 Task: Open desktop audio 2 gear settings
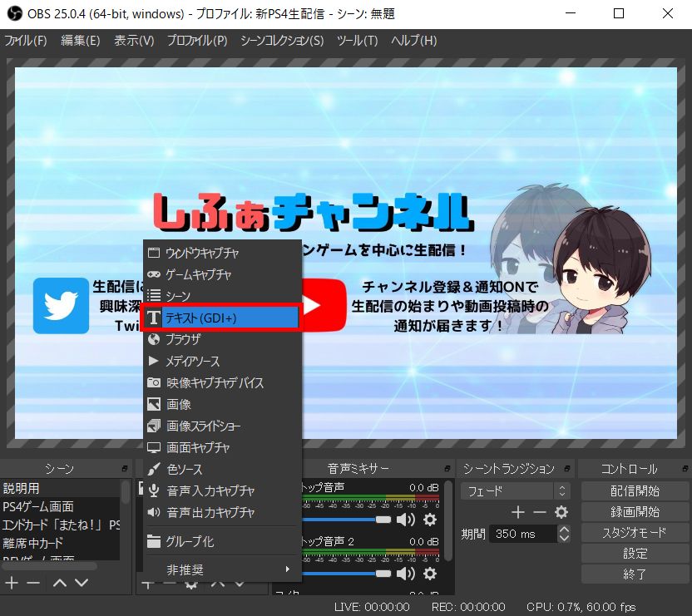[x=430, y=574]
